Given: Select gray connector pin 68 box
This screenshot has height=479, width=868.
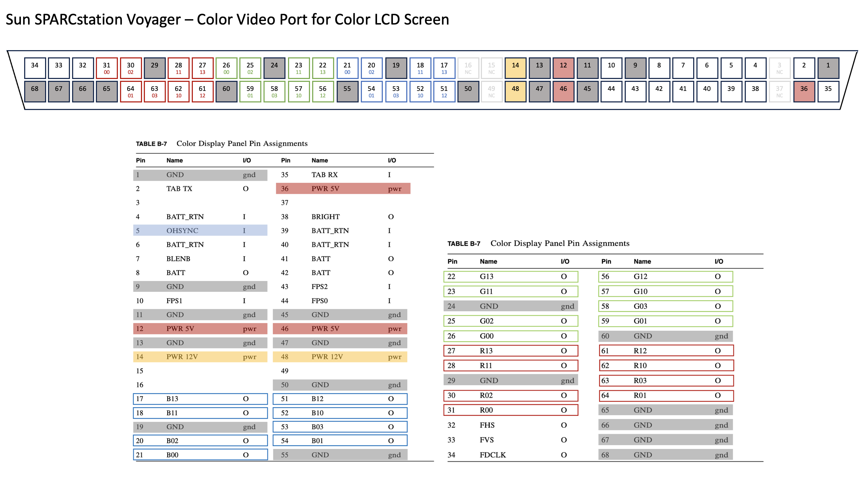Looking at the screenshot, I should tap(35, 91).
